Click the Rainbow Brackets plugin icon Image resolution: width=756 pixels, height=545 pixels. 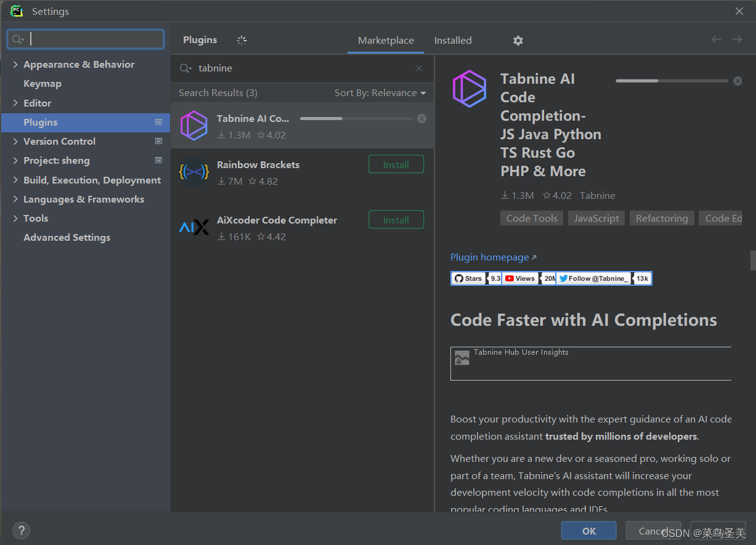[x=194, y=172]
